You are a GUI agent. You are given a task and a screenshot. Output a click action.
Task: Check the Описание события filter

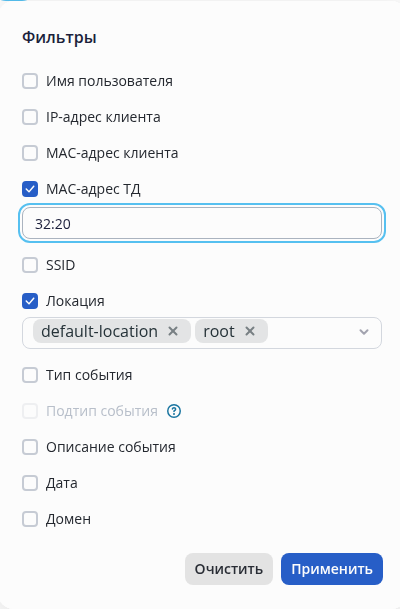coord(30,447)
